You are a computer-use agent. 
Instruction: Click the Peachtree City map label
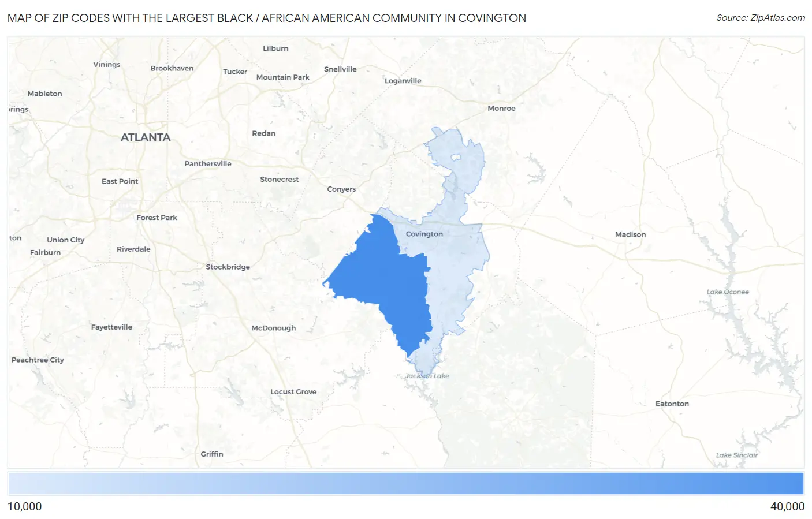coord(38,360)
